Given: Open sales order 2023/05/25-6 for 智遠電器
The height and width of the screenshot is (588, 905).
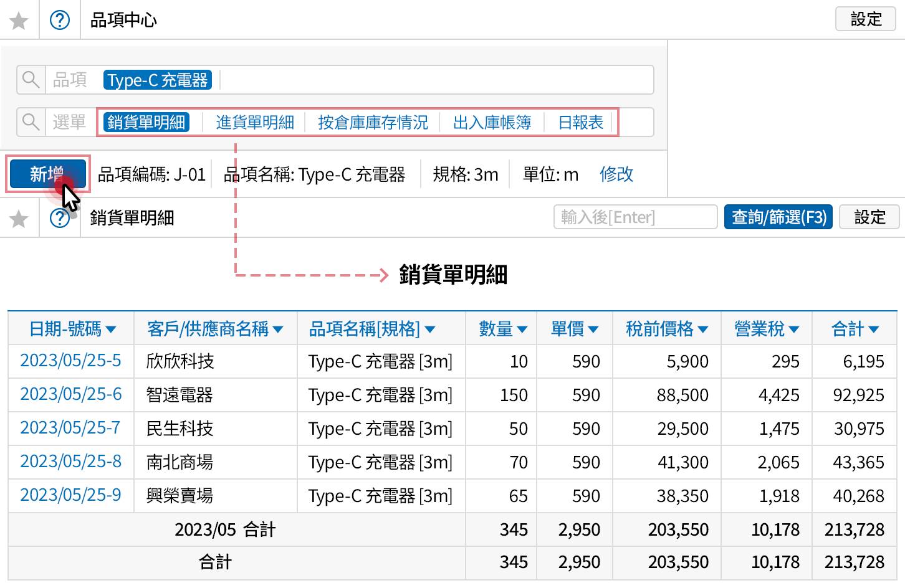Looking at the screenshot, I should (70, 395).
